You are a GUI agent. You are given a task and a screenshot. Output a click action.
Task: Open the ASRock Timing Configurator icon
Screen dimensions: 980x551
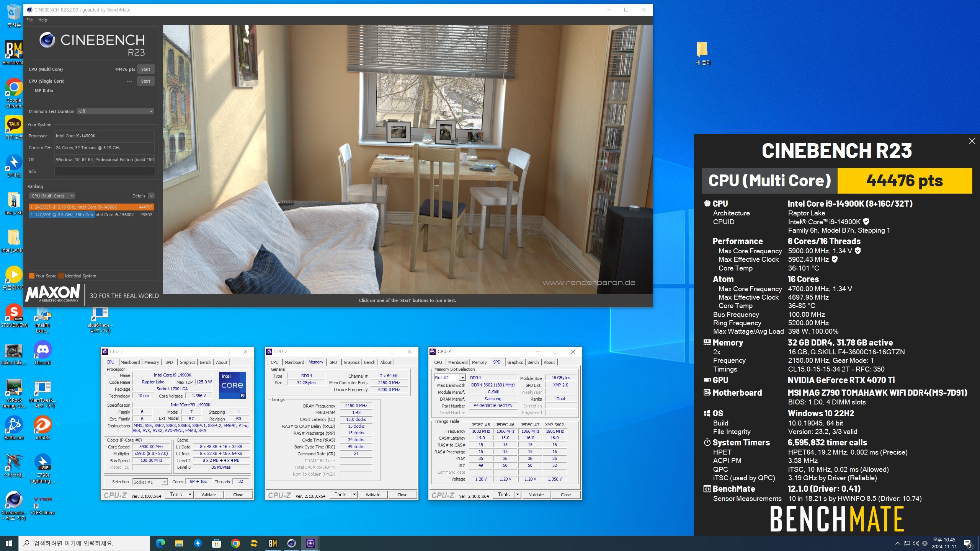click(x=14, y=393)
